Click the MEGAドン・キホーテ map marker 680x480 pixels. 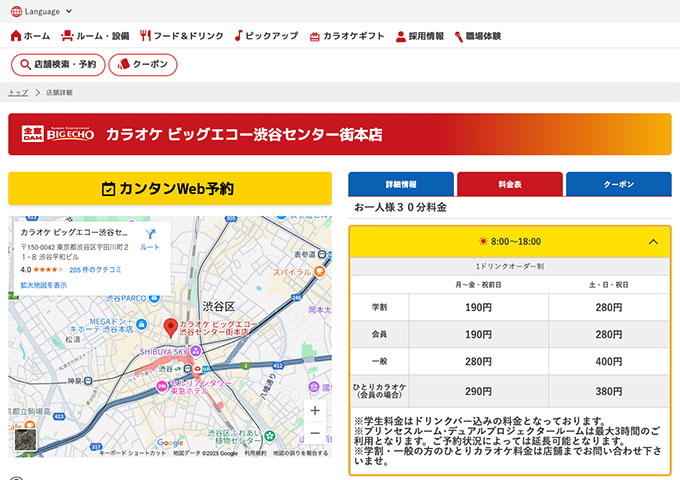pyautogui.click(x=141, y=324)
